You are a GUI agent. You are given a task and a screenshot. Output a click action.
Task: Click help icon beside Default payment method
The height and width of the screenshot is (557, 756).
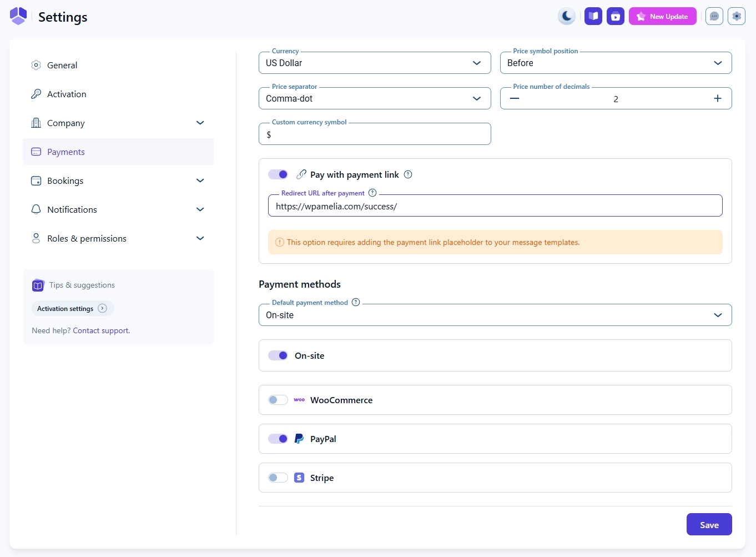click(x=356, y=302)
